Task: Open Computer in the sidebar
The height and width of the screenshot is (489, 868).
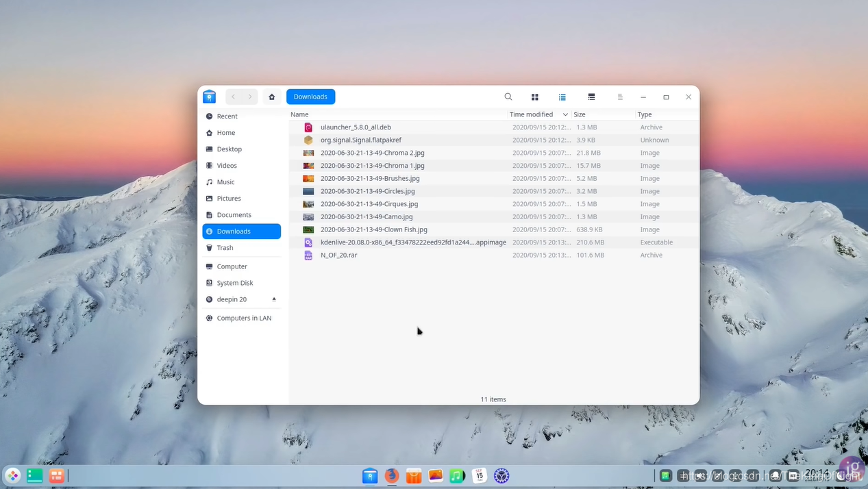Action: click(x=242, y=266)
